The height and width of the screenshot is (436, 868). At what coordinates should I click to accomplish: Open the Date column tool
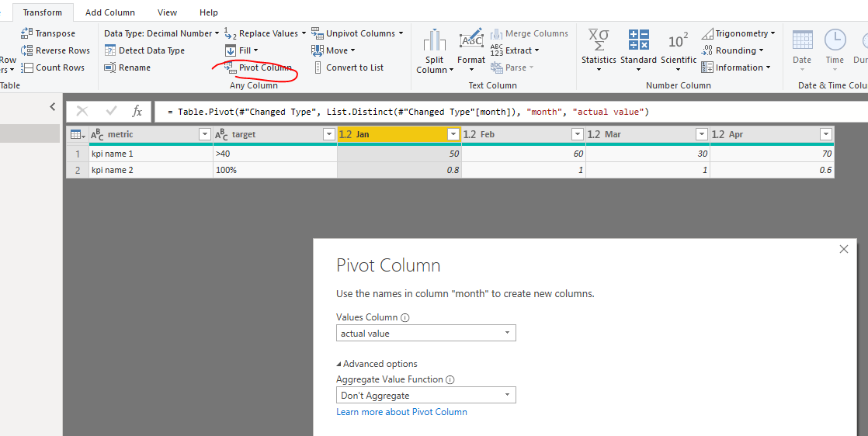coord(801,51)
